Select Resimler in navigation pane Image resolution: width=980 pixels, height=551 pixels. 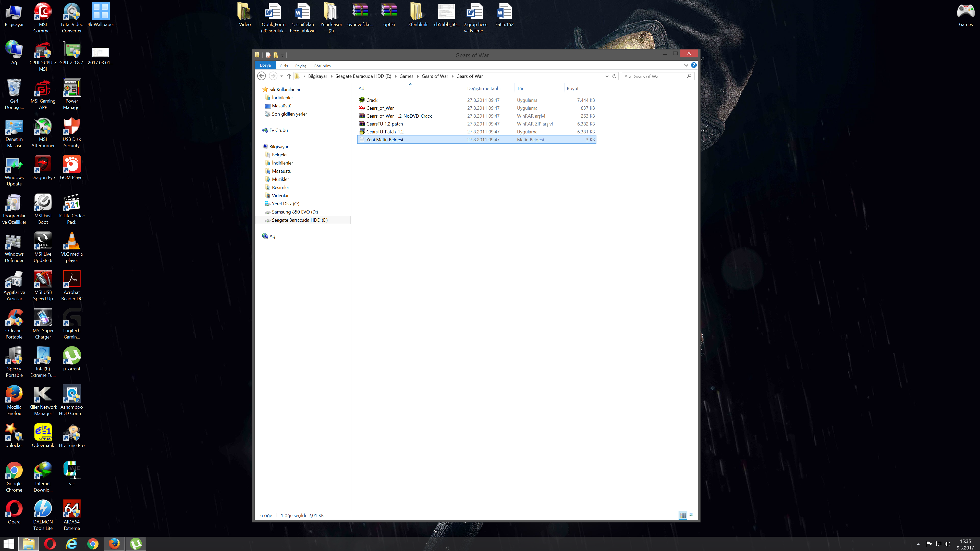pos(280,187)
